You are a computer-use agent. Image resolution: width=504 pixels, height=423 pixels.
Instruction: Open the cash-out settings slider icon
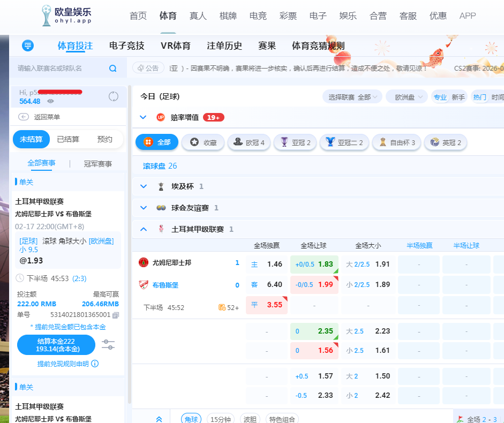click(x=108, y=344)
